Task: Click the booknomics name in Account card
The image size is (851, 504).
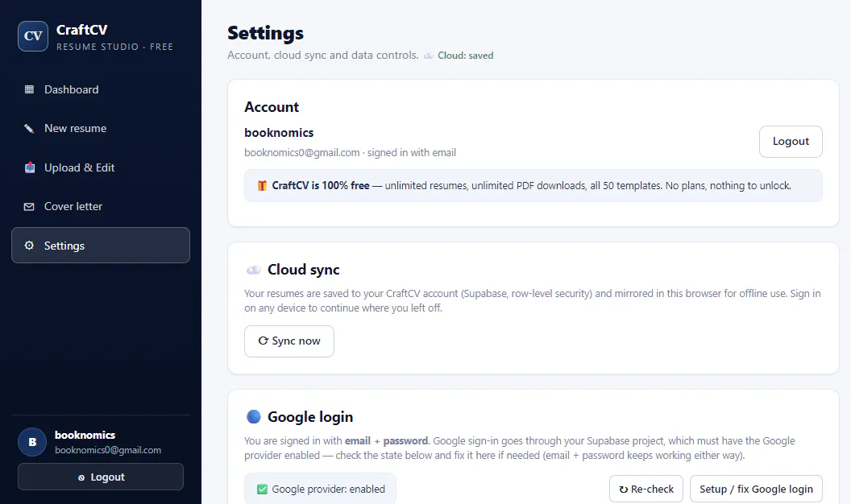Action: click(279, 132)
